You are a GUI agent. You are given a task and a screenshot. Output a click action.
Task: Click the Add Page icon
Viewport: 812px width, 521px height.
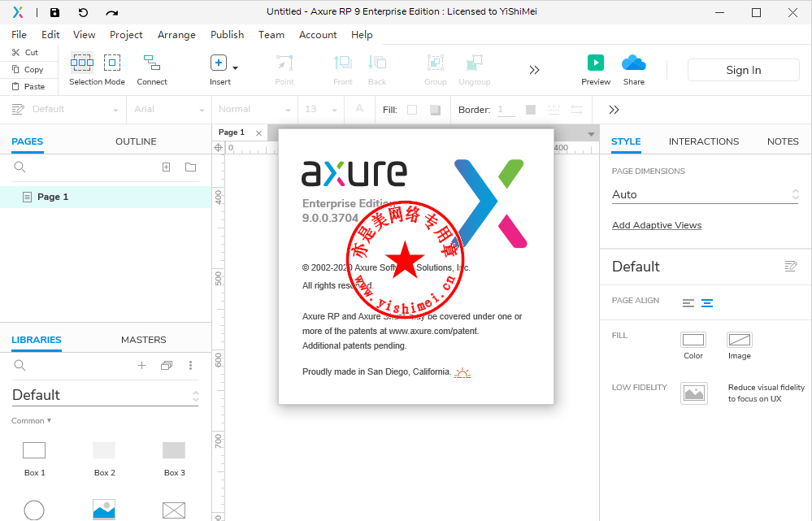click(167, 167)
